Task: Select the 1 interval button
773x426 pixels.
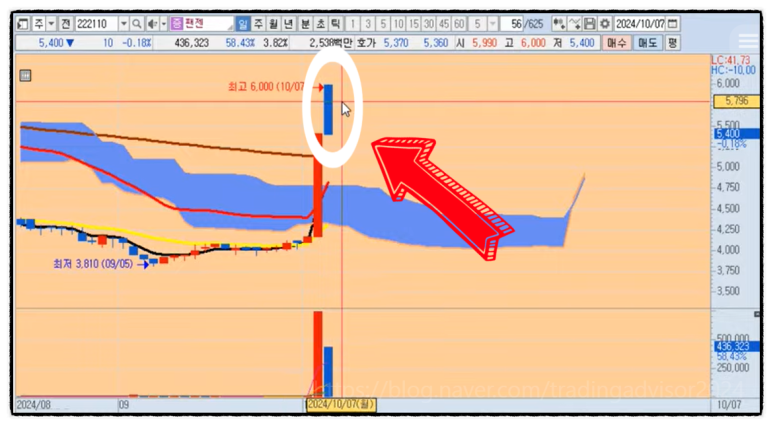Action: (352, 24)
